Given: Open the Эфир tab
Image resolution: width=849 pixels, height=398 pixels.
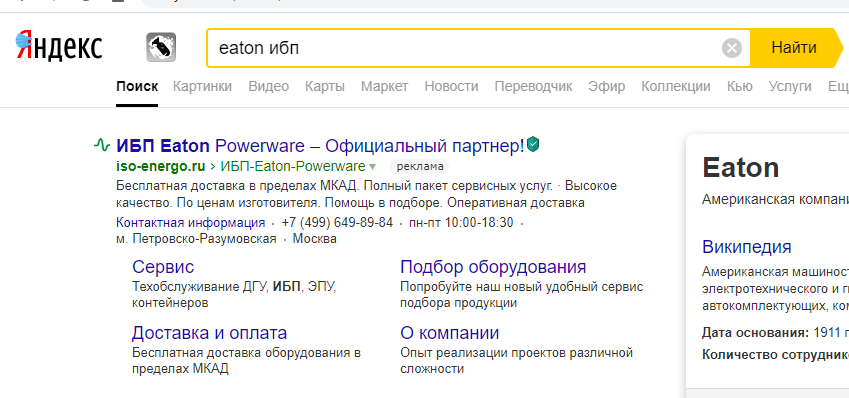Looking at the screenshot, I should coord(606,86).
